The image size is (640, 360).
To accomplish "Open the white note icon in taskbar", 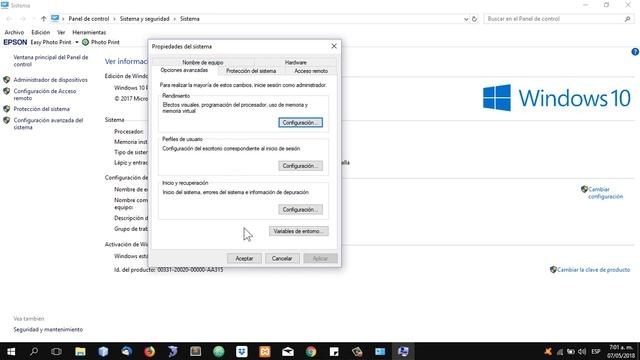I will pyautogui.click(x=334, y=351).
